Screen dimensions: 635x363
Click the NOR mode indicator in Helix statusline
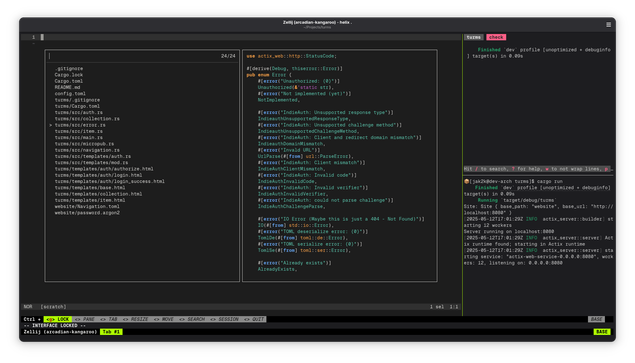pyautogui.click(x=28, y=307)
